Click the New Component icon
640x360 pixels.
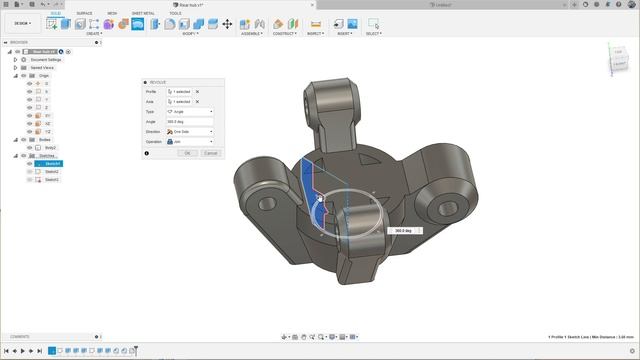(244, 24)
